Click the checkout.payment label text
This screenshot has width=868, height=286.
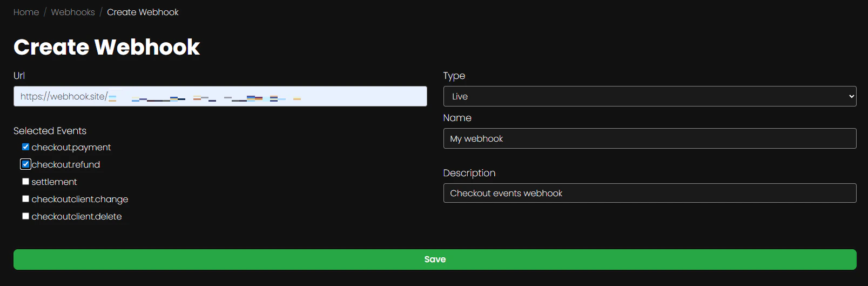(x=71, y=147)
